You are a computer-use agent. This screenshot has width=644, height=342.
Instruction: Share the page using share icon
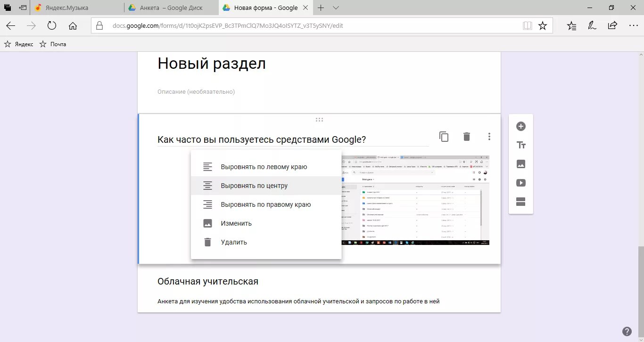612,26
